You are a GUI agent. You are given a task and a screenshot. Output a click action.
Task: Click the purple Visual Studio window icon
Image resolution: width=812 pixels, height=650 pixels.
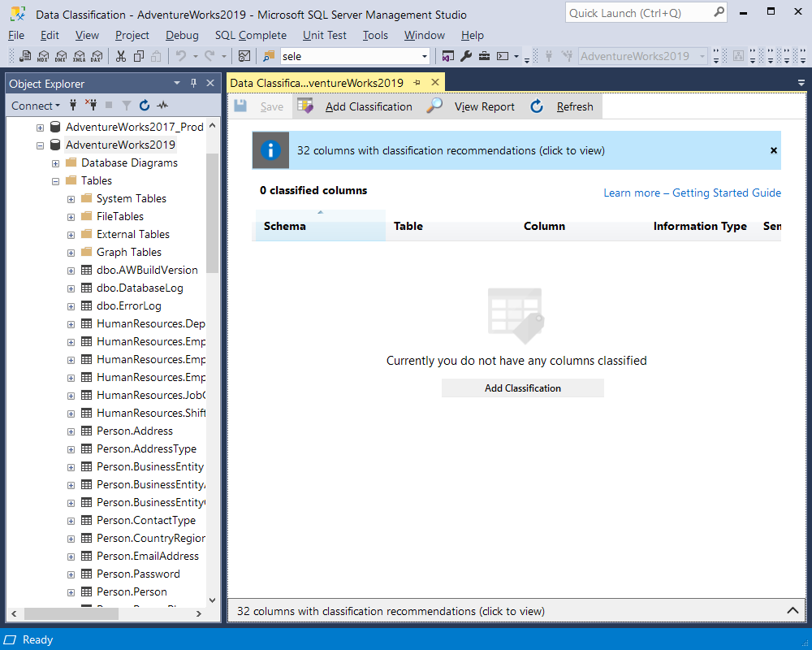[x=448, y=56]
